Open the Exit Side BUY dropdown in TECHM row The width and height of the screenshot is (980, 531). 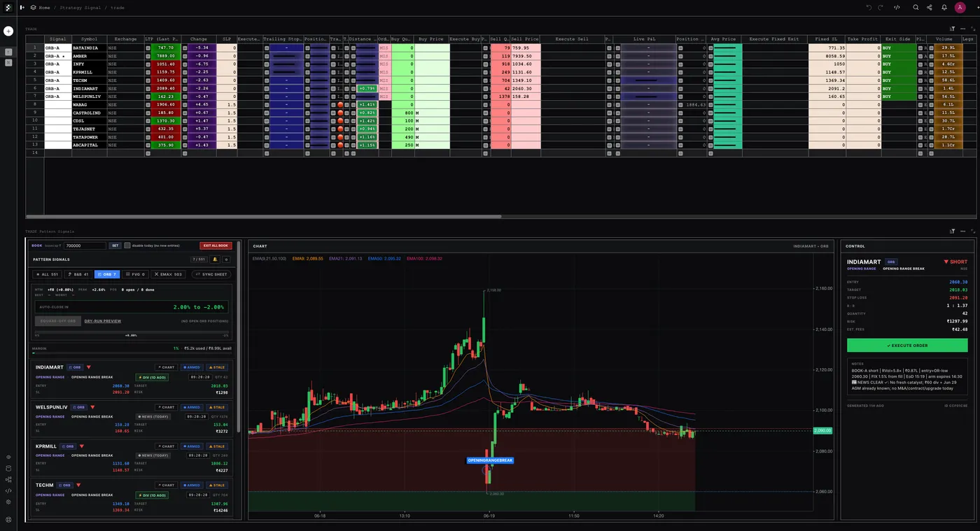pyautogui.click(x=898, y=80)
